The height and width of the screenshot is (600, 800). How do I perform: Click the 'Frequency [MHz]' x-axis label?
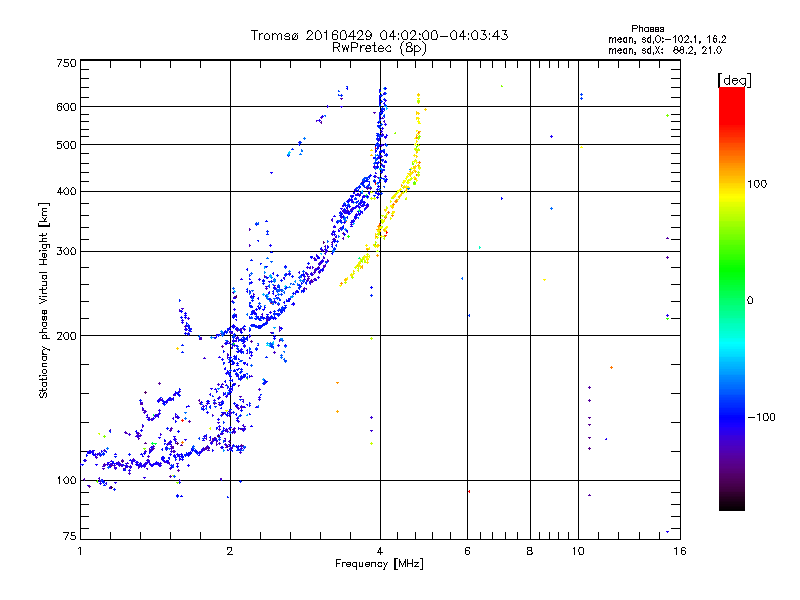[379, 564]
